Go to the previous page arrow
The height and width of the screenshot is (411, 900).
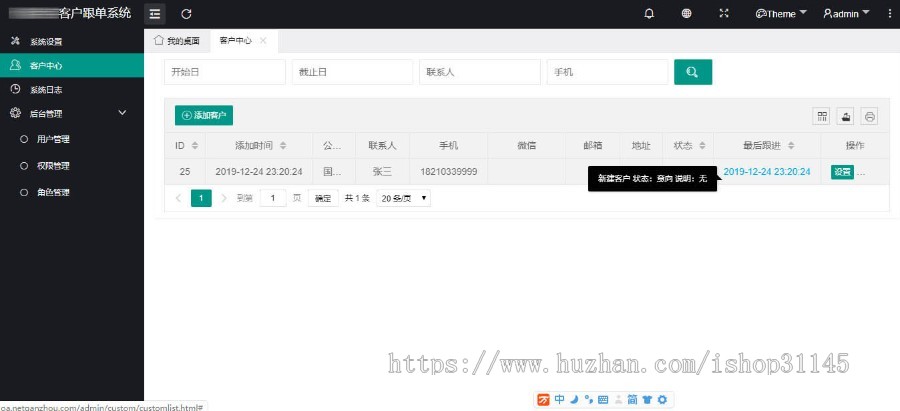(178, 198)
